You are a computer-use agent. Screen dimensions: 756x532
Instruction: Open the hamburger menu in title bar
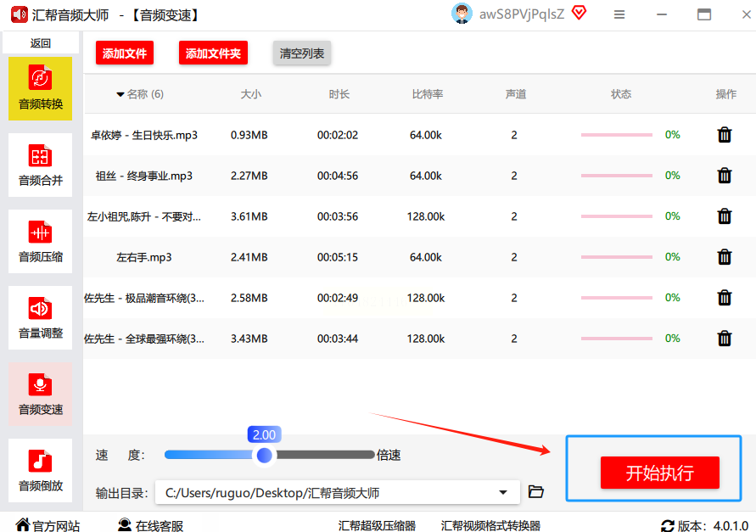[x=619, y=14]
